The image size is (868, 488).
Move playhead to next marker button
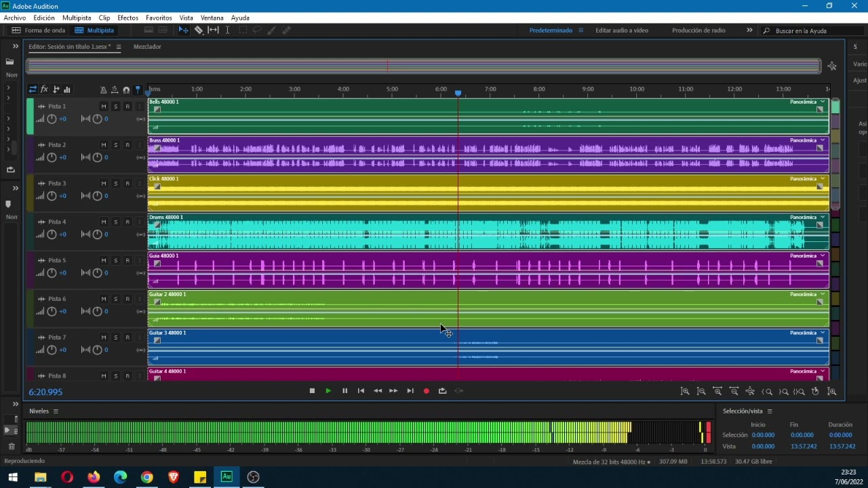point(410,391)
